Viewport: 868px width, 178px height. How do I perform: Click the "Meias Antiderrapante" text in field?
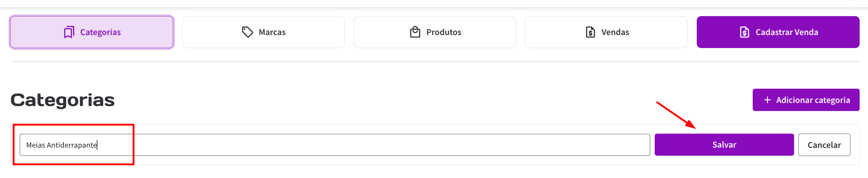pyautogui.click(x=62, y=145)
